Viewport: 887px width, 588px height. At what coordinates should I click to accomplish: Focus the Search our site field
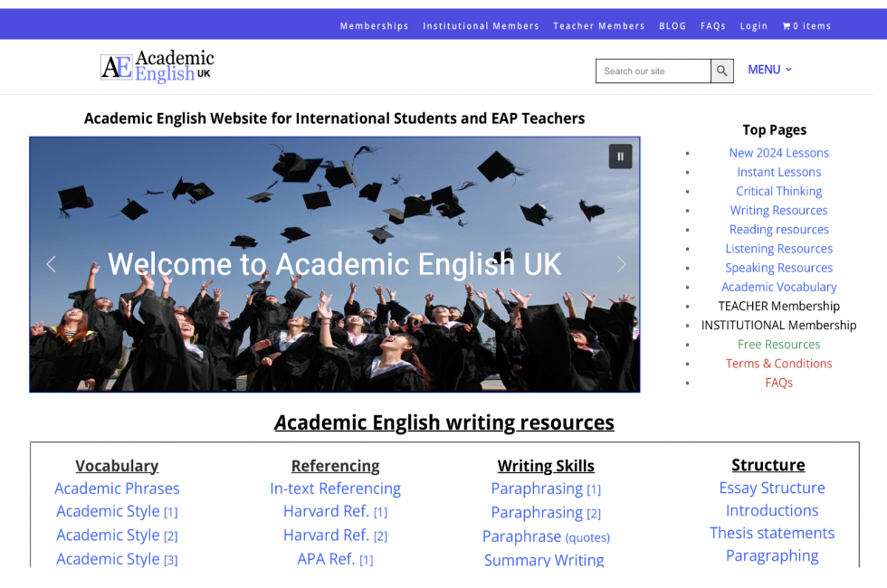(x=653, y=71)
